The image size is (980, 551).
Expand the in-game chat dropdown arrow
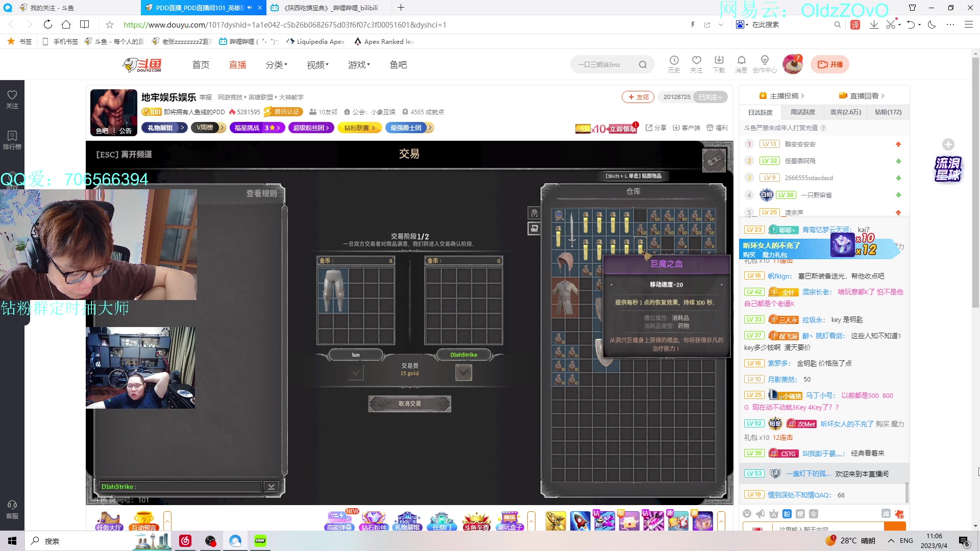pos(272,487)
